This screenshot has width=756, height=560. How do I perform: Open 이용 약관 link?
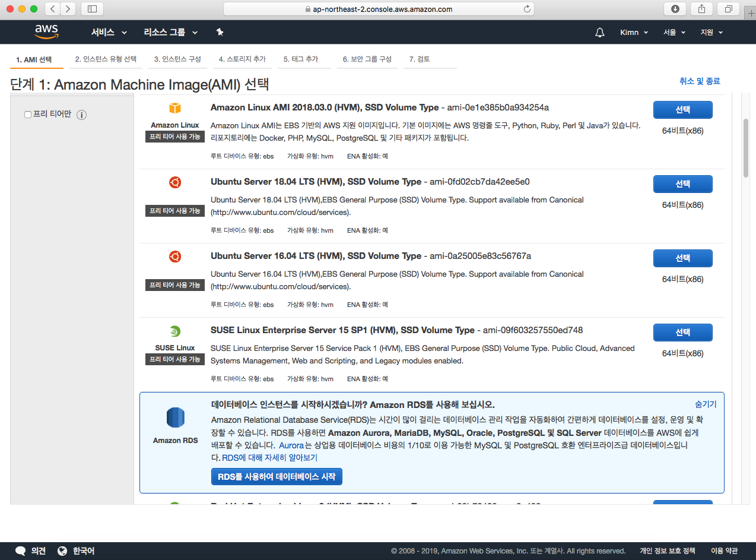[724, 550]
